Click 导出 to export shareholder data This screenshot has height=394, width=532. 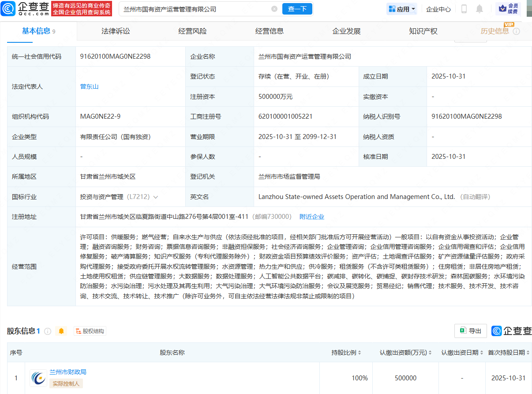point(471,331)
